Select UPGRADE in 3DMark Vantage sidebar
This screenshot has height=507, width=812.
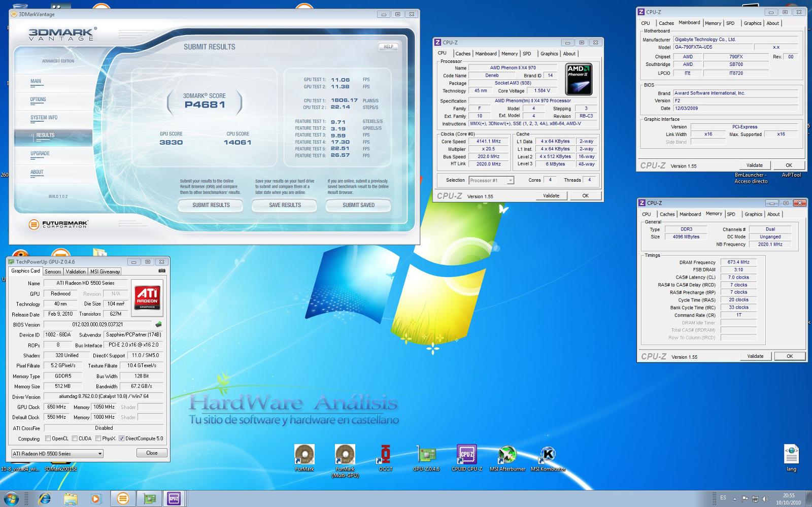[40, 153]
